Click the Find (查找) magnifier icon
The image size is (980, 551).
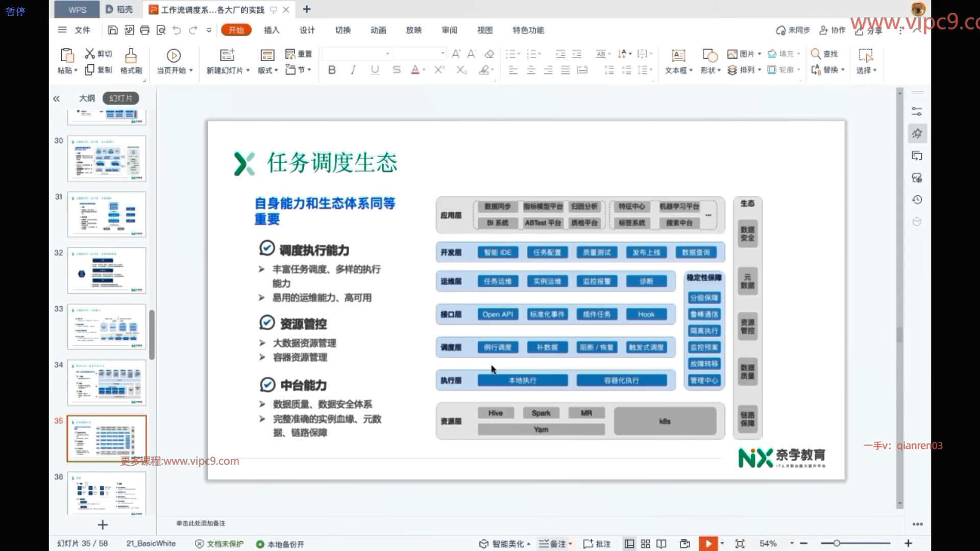[816, 54]
